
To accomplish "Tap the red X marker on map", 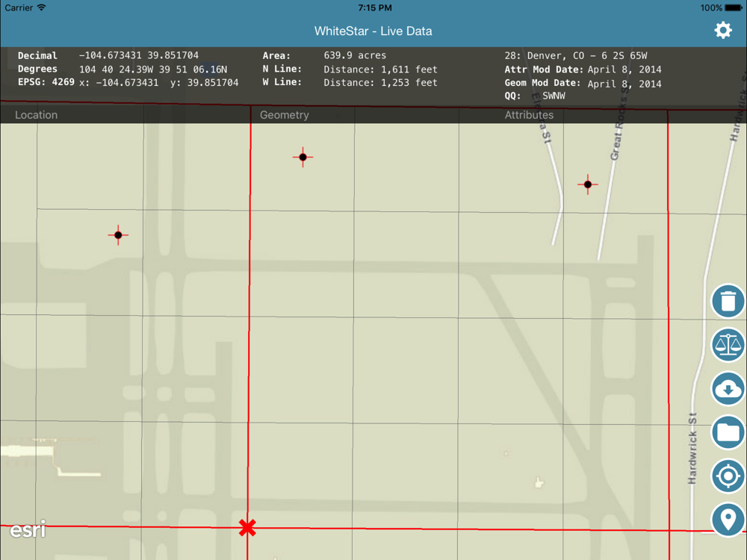I will coord(247,528).
